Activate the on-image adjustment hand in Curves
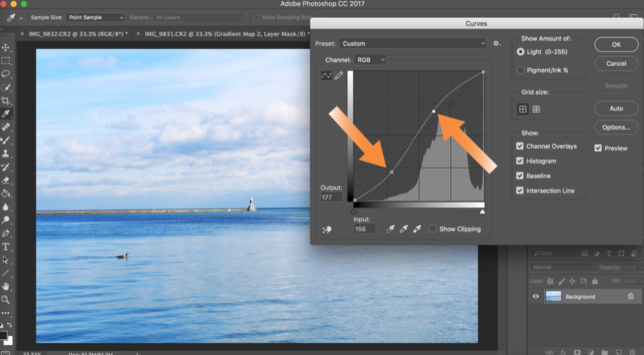 click(x=327, y=229)
